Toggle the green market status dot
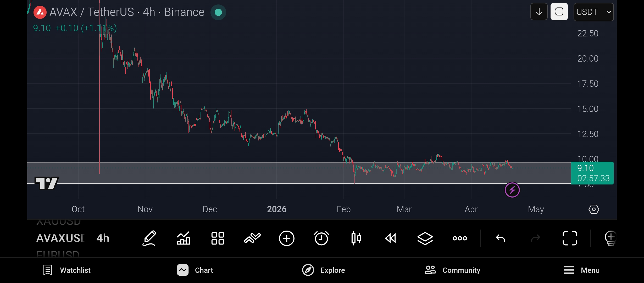The width and height of the screenshot is (644, 283). [218, 12]
